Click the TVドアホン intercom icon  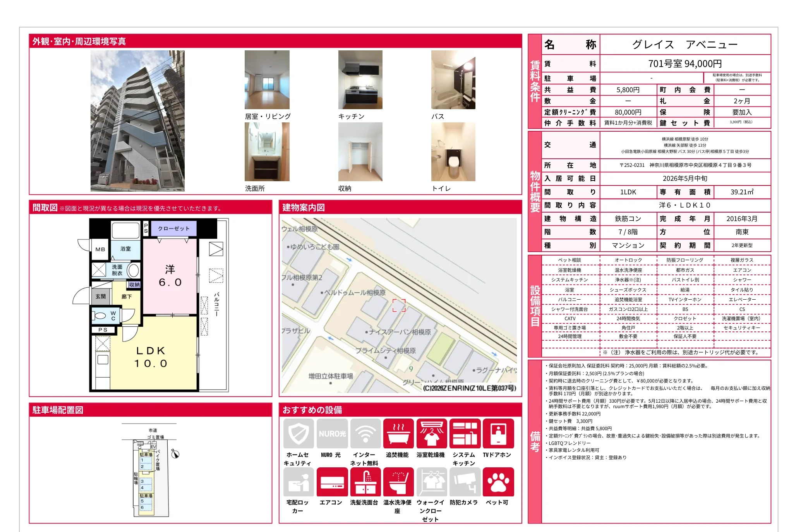click(x=498, y=433)
